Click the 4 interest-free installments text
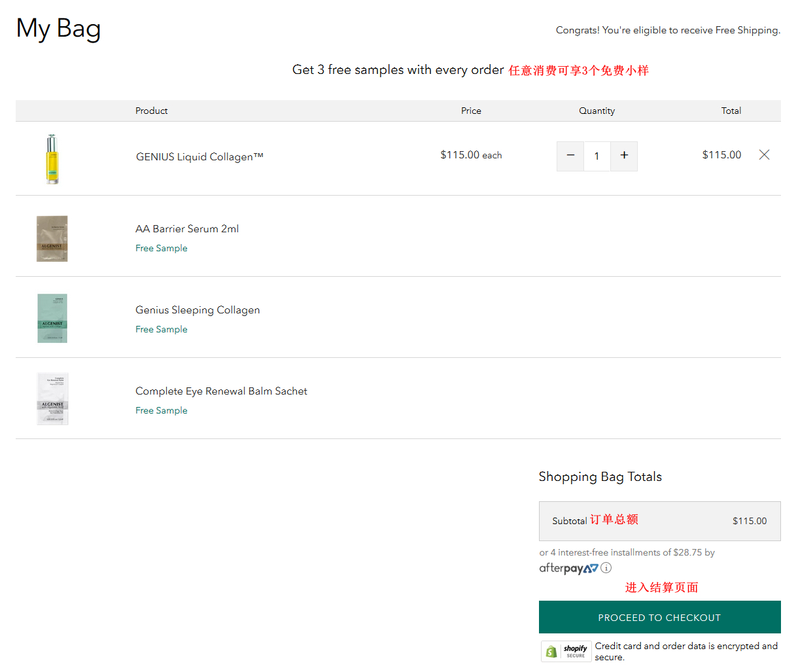Image resolution: width=798 pixels, height=672 pixels. pos(627,552)
